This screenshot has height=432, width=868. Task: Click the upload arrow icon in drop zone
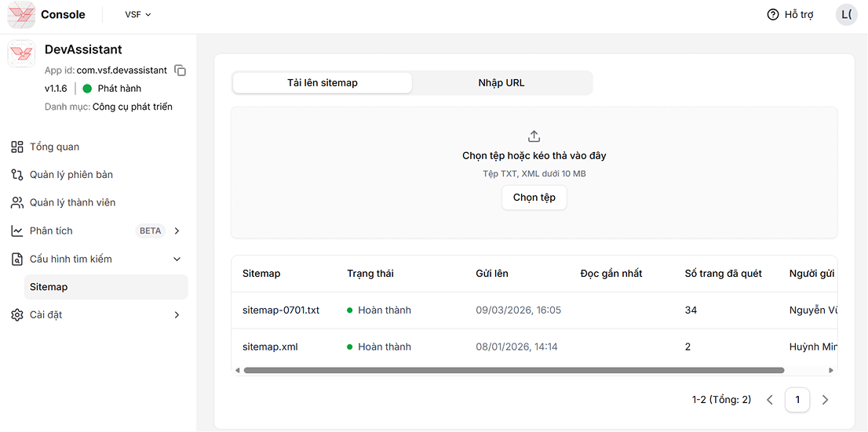click(534, 136)
